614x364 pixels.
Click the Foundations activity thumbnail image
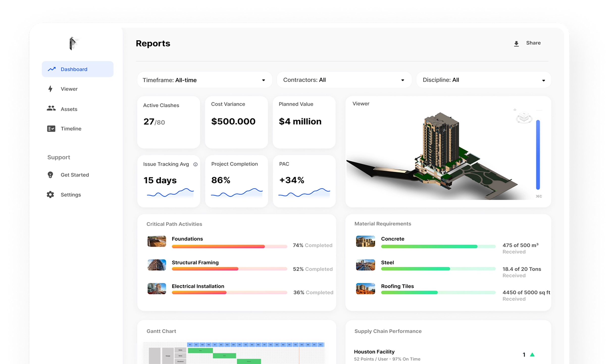pyautogui.click(x=157, y=242)
